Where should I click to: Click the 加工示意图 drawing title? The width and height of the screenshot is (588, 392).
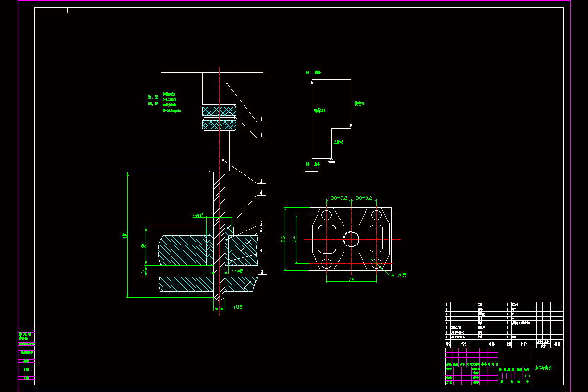pos(543,367)
